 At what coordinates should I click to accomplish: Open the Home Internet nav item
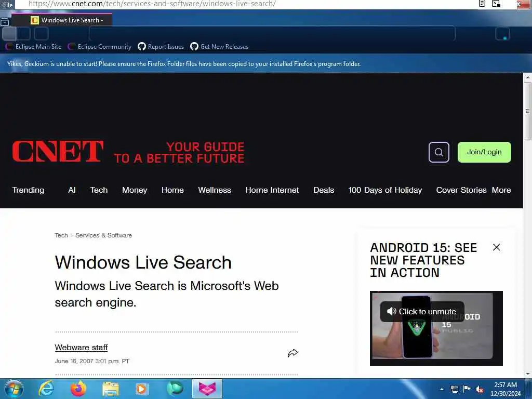[272, 190]
